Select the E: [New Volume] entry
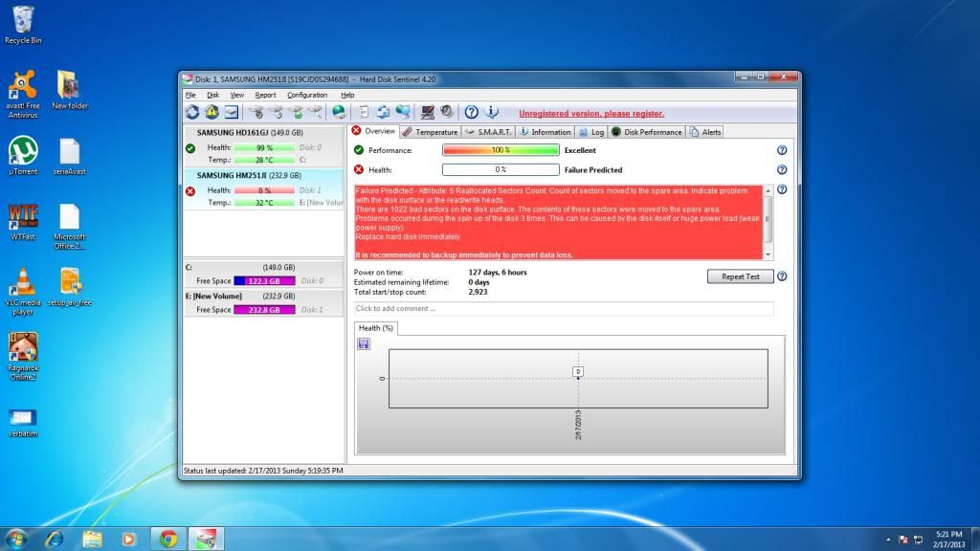This screenshot has width=980, height=551. [263, 303]
